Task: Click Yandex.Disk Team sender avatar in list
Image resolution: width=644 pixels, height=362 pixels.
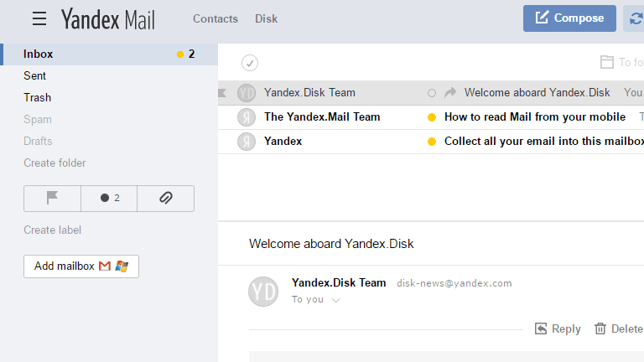Action: pyautogui.click(x=247, y=93)
